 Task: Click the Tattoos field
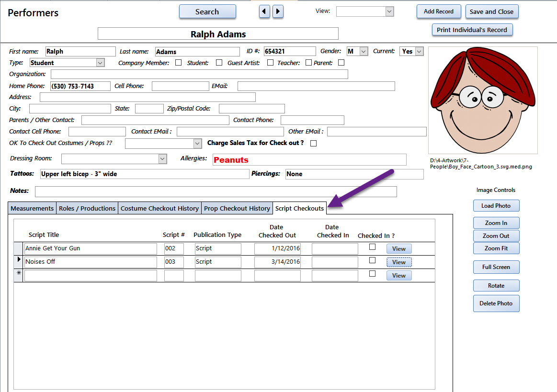pos(145,174)
